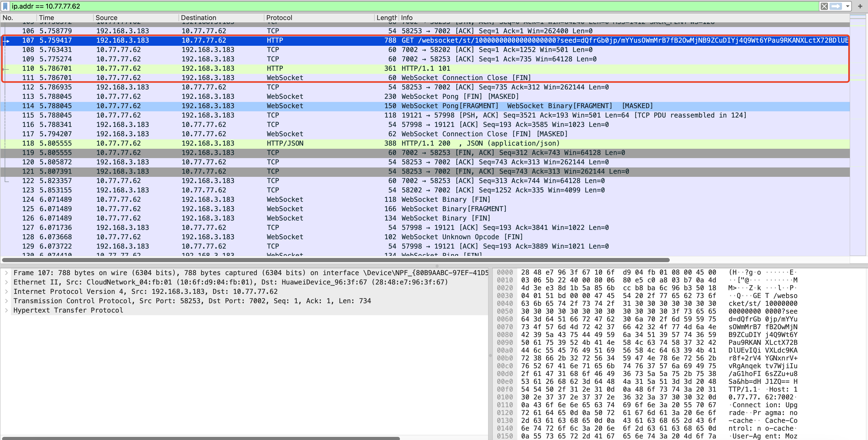Clear the display filter with the X icon

pyautogui.click(x=825, y=6)
